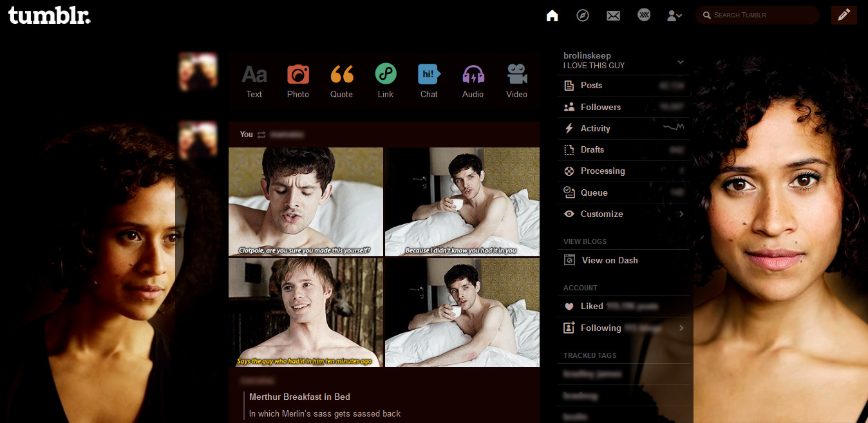Click the View on Dash icon
Screen dimensions: 868x423
click(x=569, y=260)
